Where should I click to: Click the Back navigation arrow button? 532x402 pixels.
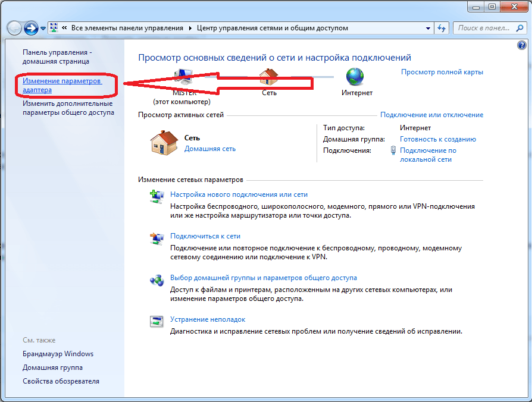tap(15, 28)
